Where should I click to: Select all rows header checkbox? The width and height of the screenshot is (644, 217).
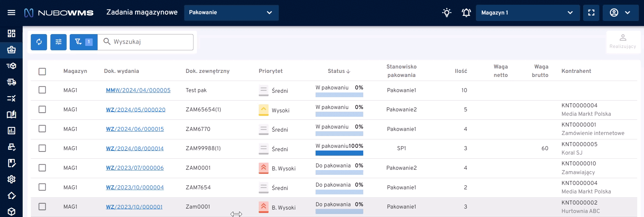(x=42, y=72)
